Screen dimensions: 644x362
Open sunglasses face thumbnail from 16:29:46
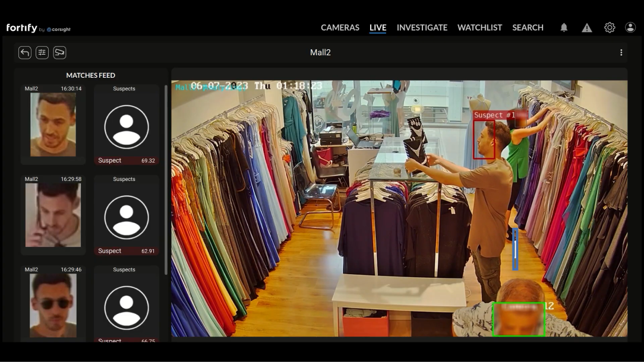53,306
